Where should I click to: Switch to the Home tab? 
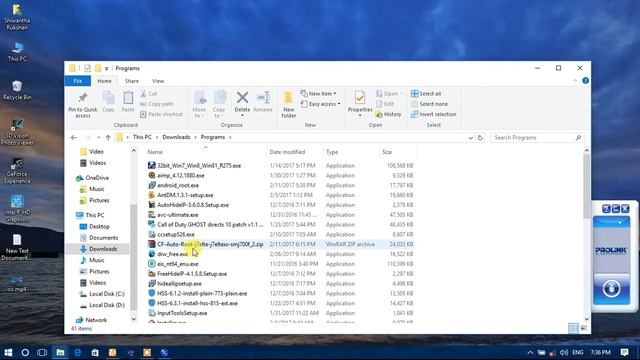pos(104,81)
